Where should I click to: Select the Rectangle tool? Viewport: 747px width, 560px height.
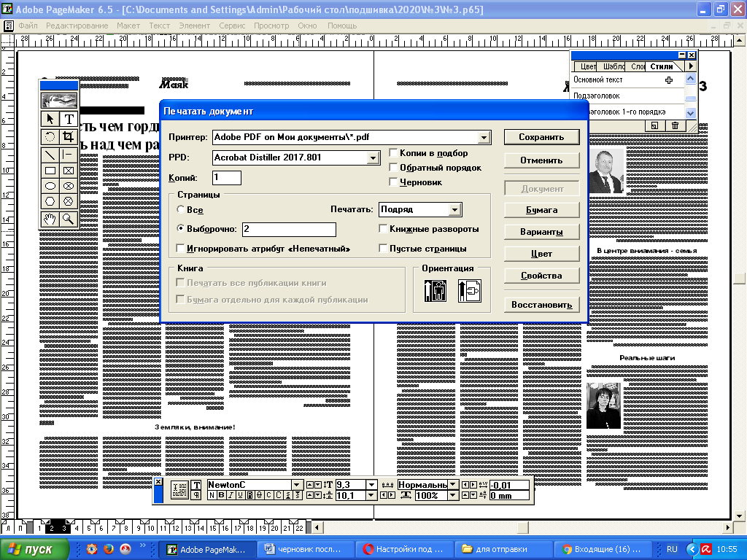point(50,171)
